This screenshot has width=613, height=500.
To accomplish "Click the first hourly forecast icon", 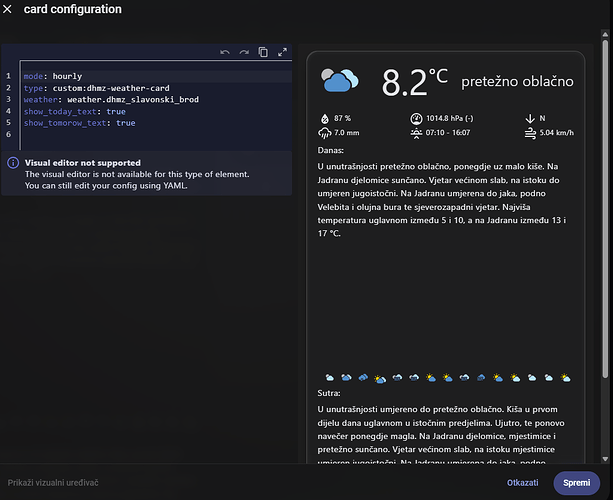I will 329,378.
